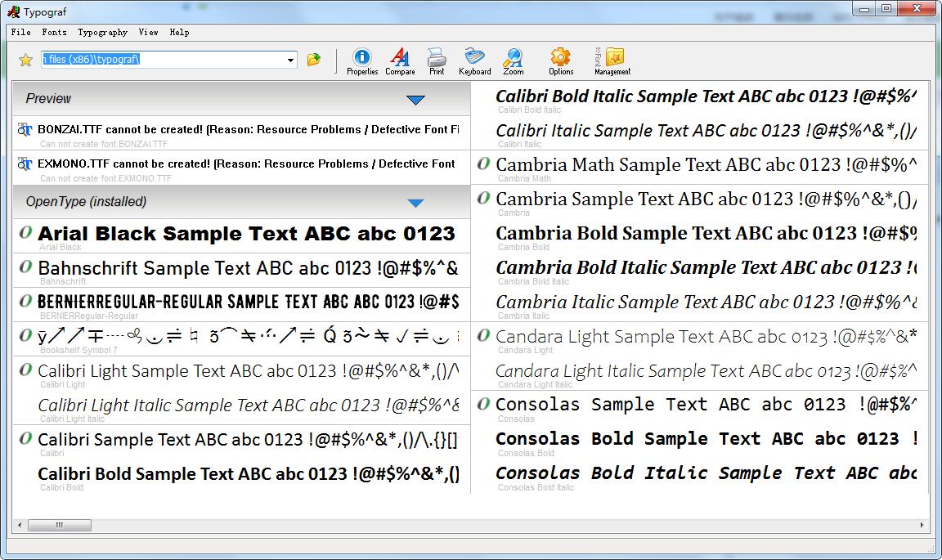Screen dimensions: 942x560
Task: Click OpenType icon beside Bookshelf Symbol 7
Action: [25, 334]
